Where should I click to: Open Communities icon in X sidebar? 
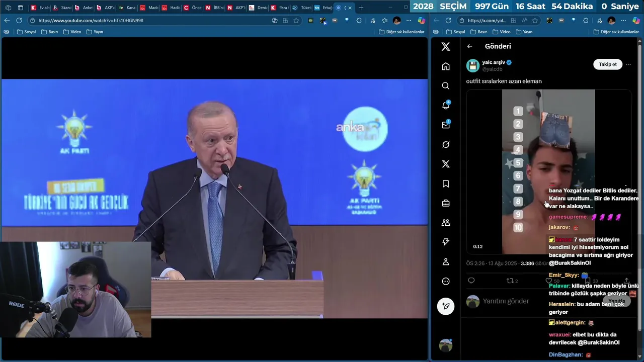(445, 223)
